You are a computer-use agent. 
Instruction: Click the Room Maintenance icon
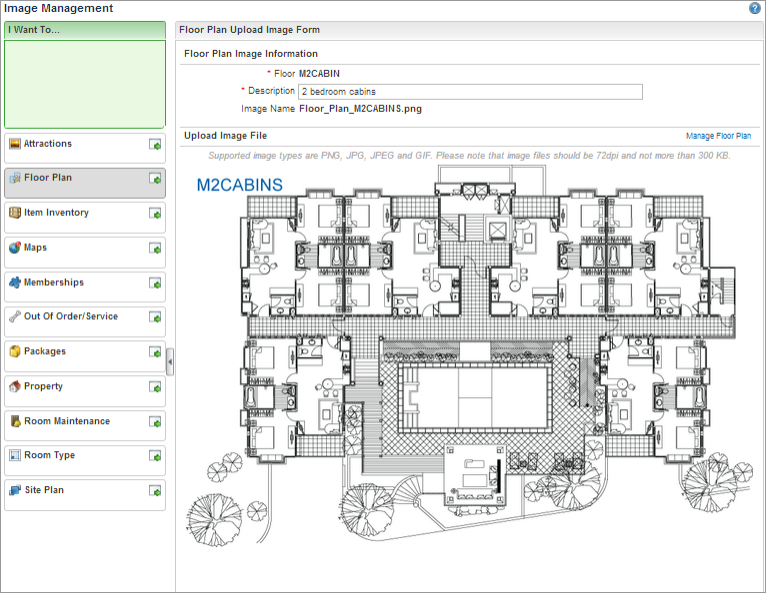point(15,421)
